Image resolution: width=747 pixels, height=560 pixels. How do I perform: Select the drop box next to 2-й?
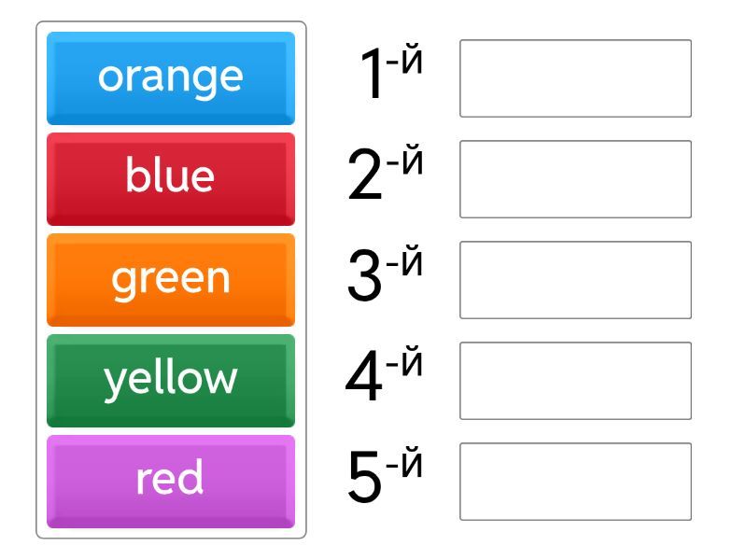pos(575,179)
